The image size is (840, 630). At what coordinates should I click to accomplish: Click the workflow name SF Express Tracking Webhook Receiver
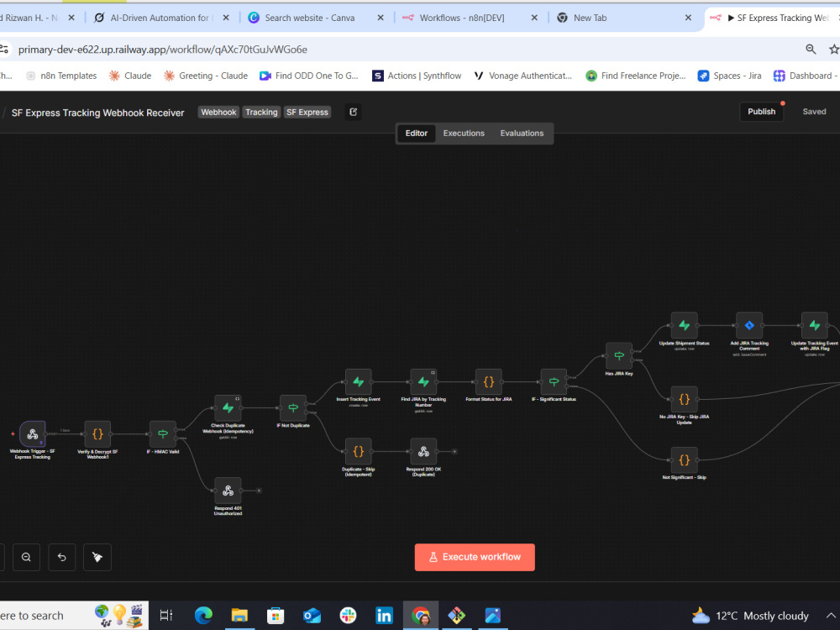pos(98,113)
